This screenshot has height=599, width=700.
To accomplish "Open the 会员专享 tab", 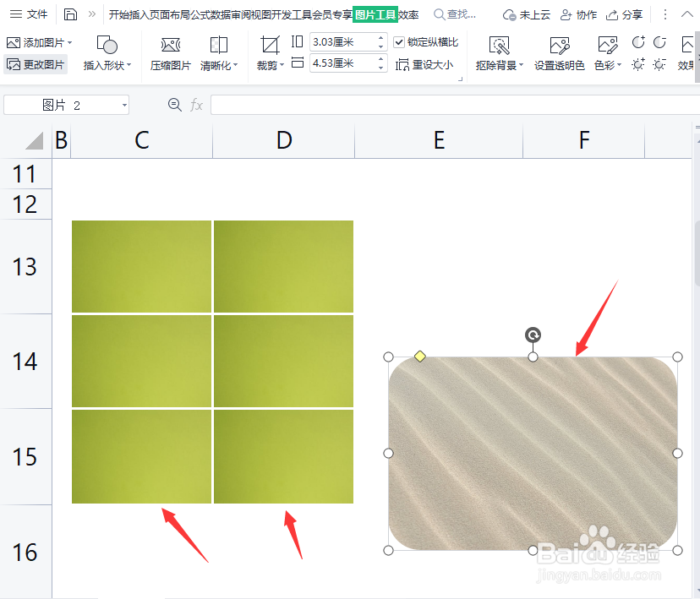I will click(x=332, y=14).
